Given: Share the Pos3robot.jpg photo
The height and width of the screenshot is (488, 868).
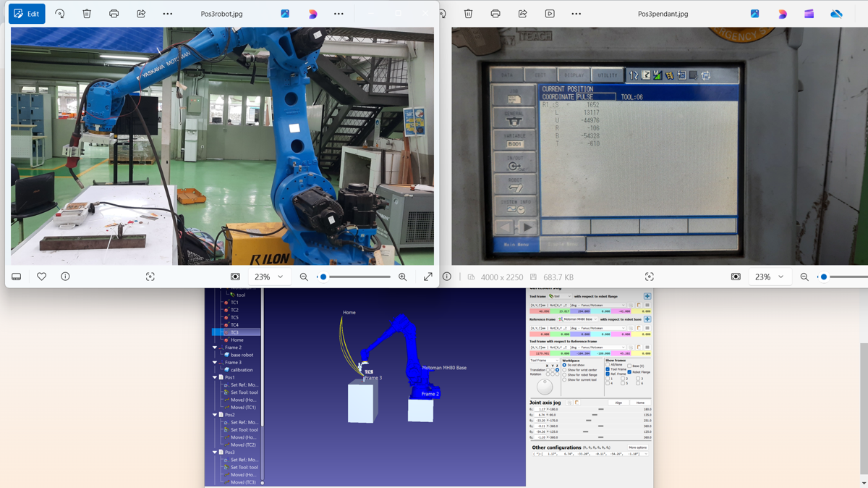Looking at the screenshot, I should 141,14.
